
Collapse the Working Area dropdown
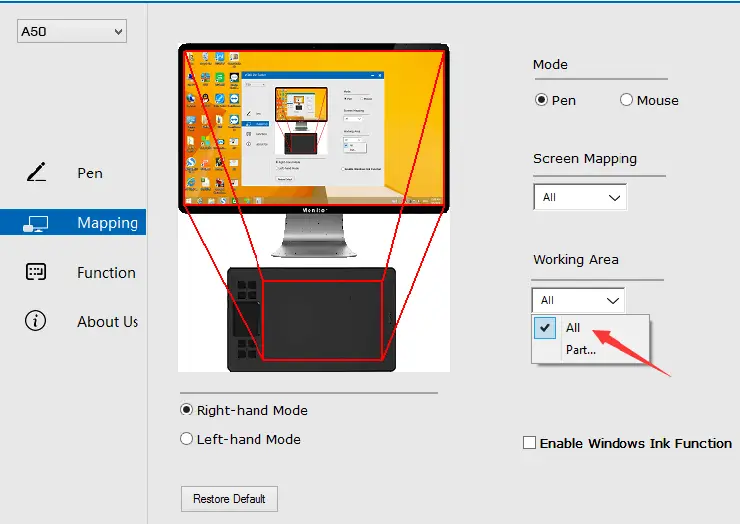(578, 300)
